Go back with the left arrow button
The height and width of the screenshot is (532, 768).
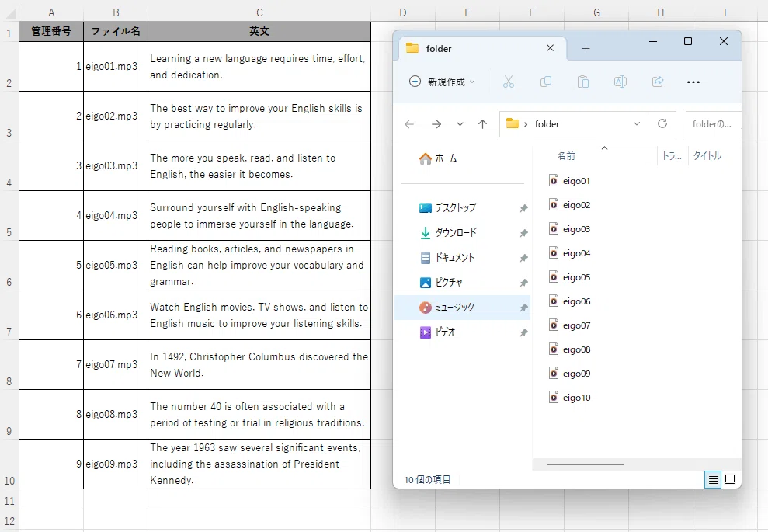[409, 124]
